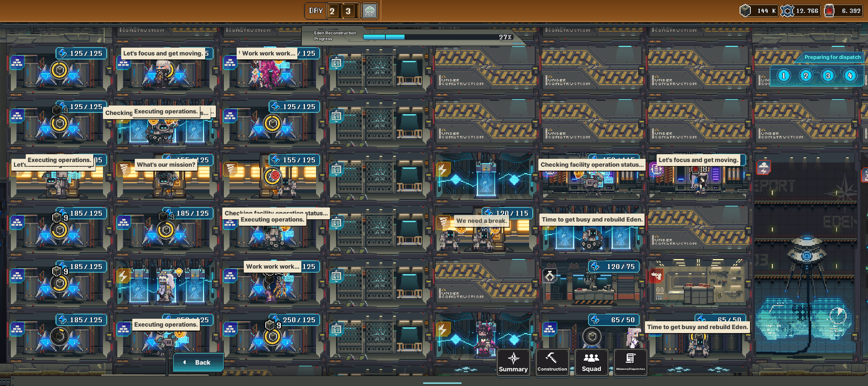Viewport: 868px width, 386px height.
Task: Click the "What's our mission?" speech bubble
Action: point(166,165)
